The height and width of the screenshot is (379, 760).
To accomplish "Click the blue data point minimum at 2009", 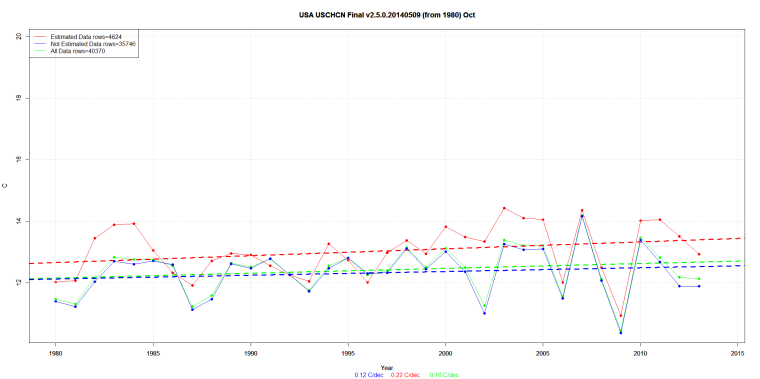I will click(x=621, y=333).
